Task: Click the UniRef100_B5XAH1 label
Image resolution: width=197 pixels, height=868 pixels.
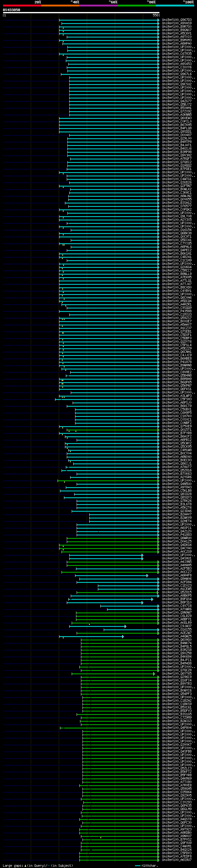Action: coord(177,108)
